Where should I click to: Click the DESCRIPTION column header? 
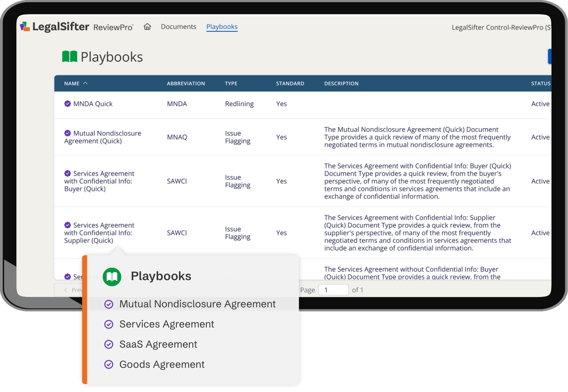341,83
